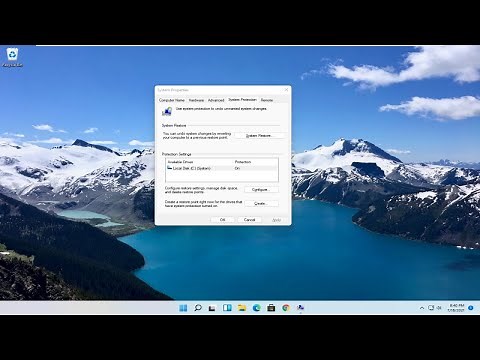Open taskbar Search magnifier
The width and height of the screenshot is (480, 360).
tap(198, 308)
